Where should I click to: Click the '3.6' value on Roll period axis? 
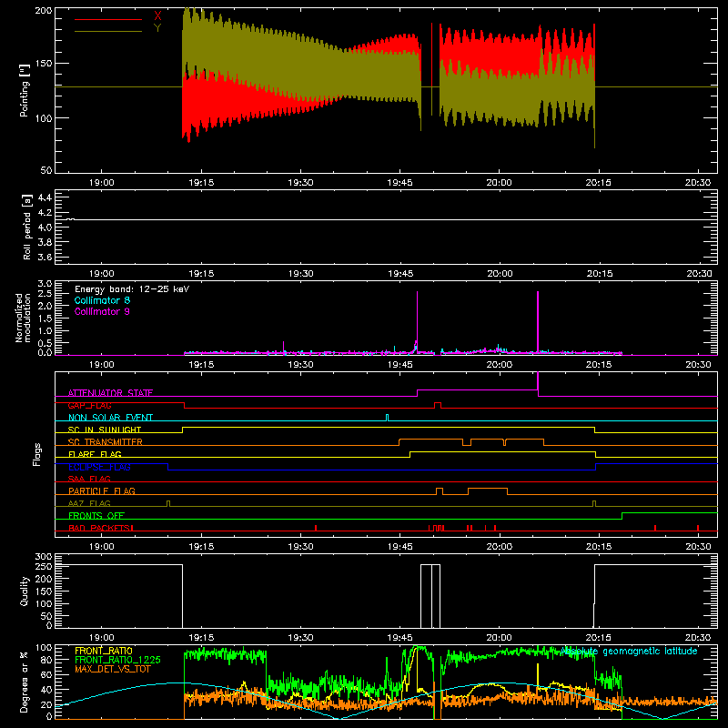tap(45, 258)
